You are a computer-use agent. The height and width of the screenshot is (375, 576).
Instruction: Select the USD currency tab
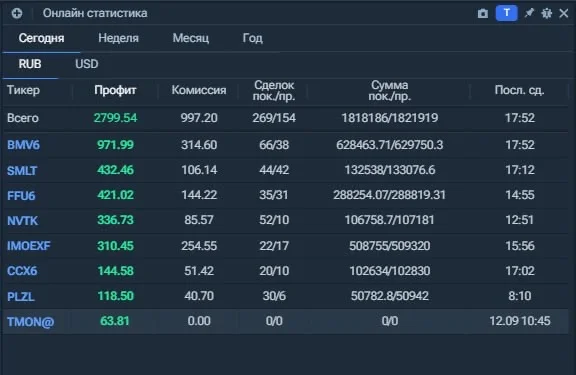[87, 64]
